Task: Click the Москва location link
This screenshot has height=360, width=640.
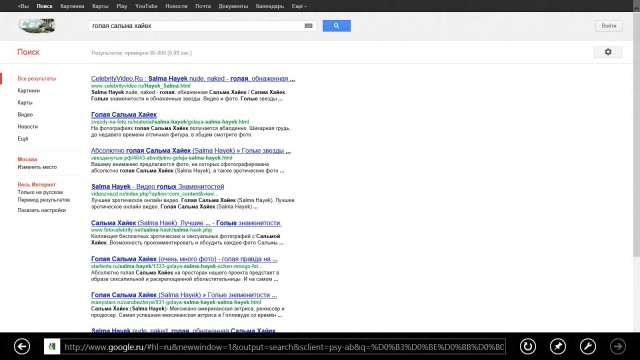Action: 27,159
